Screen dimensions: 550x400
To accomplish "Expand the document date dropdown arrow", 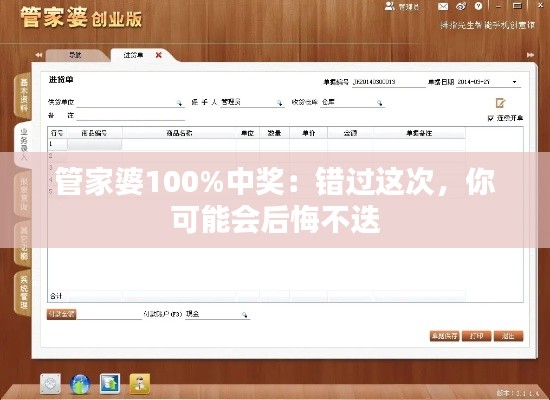I will coord(515,82).
